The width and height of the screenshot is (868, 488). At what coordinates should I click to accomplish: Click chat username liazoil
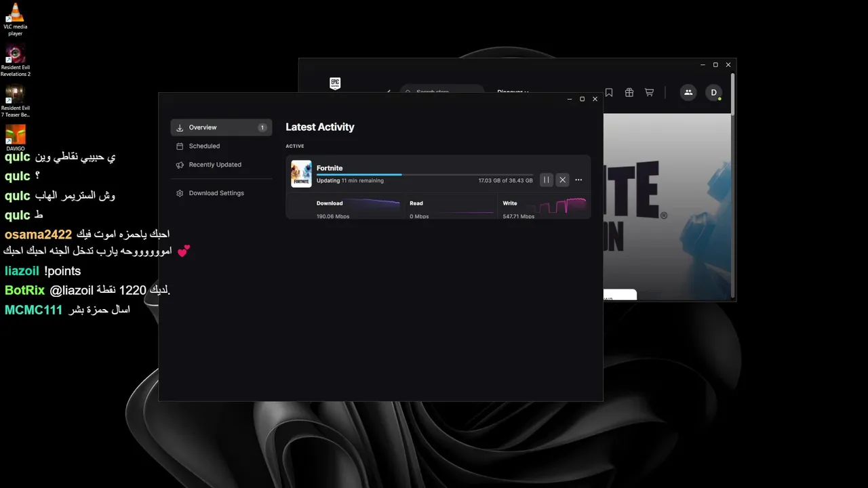click(x=22, y=271)
